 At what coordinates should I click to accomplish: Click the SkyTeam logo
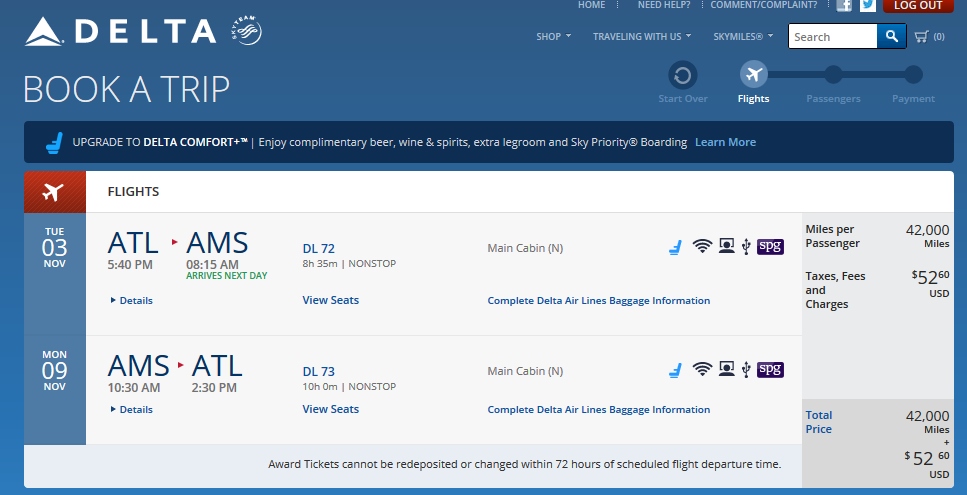(x=247, y=30)
